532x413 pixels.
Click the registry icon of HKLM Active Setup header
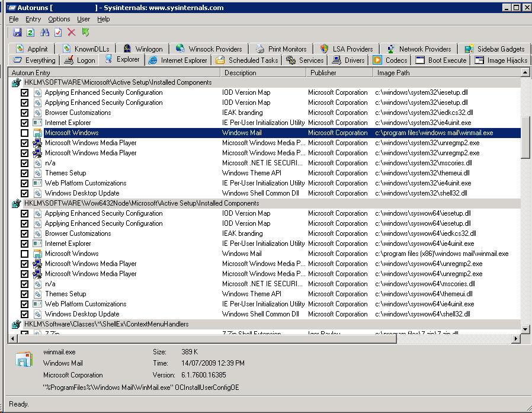point(16,82)
